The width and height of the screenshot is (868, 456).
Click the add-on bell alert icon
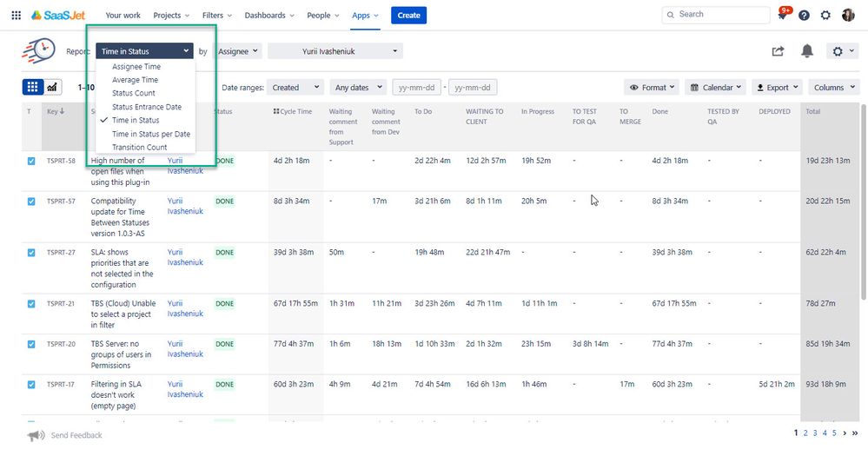tap(807, 51)
